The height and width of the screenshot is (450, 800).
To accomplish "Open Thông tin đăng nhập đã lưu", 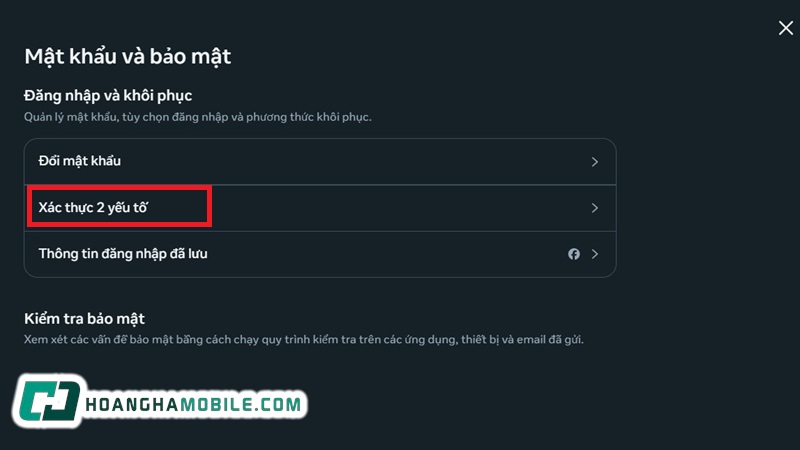I will pyautogui.click(x=123, y=254).
